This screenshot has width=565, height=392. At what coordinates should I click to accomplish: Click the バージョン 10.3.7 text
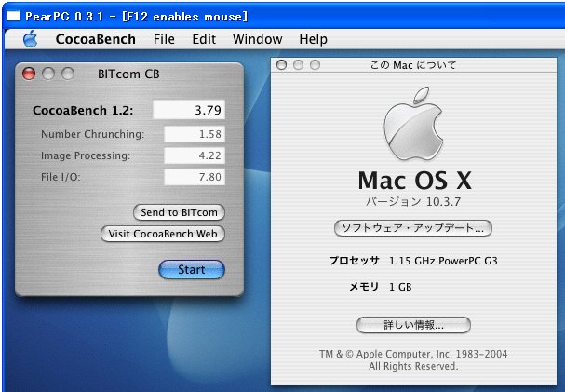(413, 202)
